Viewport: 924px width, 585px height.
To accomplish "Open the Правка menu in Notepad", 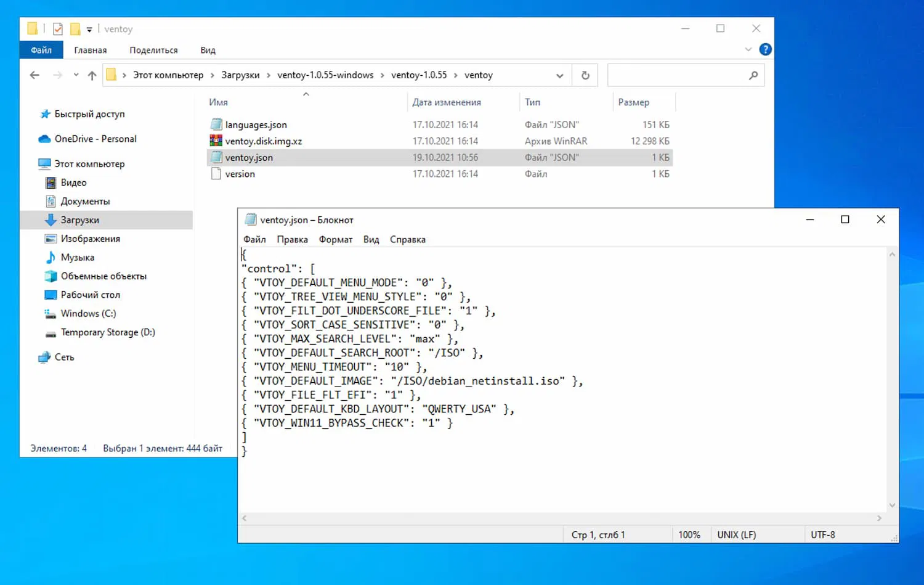I will click(292, 239).
